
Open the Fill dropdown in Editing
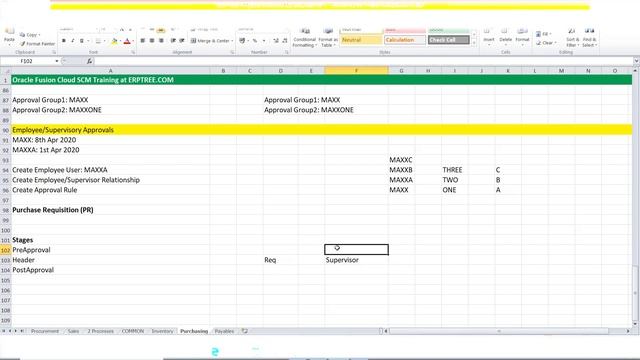pos(544,34)
